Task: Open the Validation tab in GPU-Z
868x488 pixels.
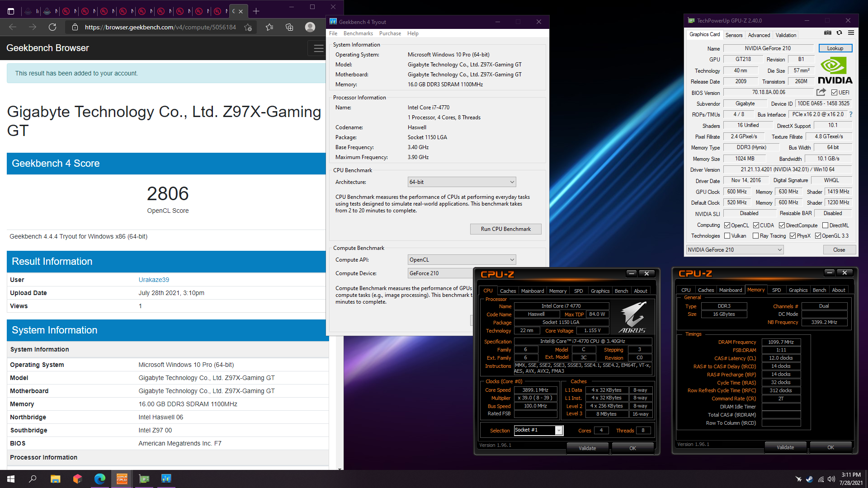Action: (x=786, y=35)
